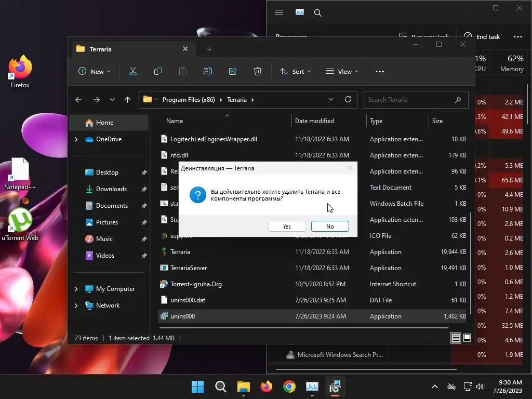532x399 pixels.
Task: Click the Share icon in toolbar
Action: click(x=233, y=71)
